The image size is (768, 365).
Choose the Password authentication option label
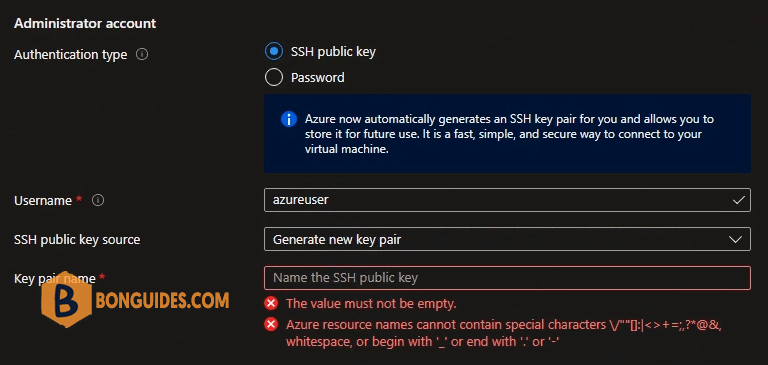click(x=317, y=77)
